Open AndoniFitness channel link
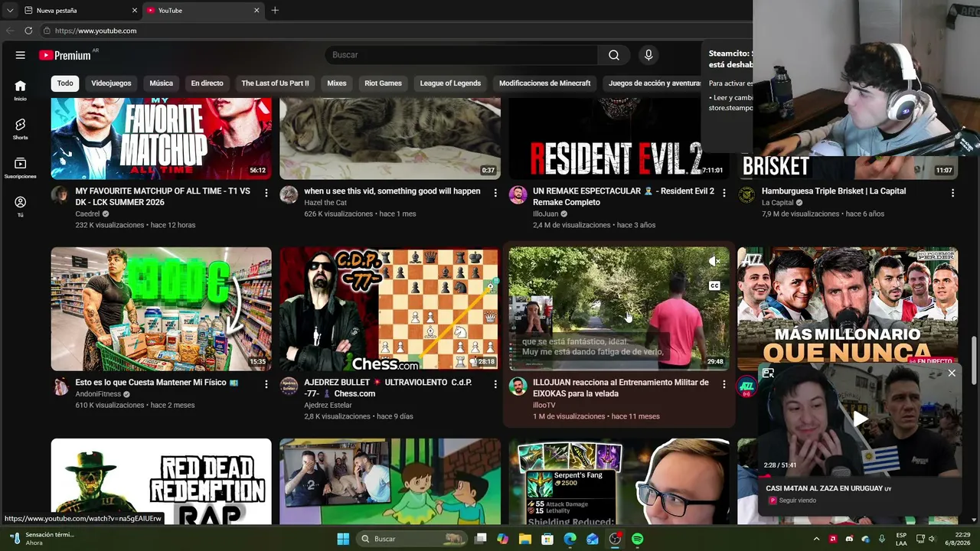The width and height of the screenshot is (980, 551). click(98, 394)
